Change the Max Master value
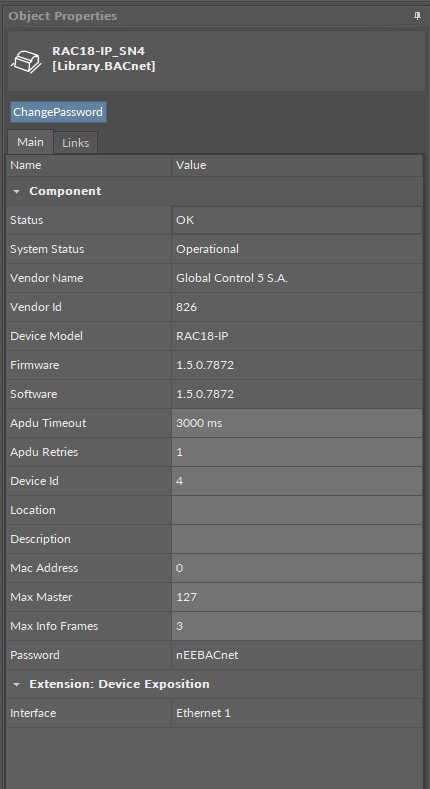 (x=297, y=597)
